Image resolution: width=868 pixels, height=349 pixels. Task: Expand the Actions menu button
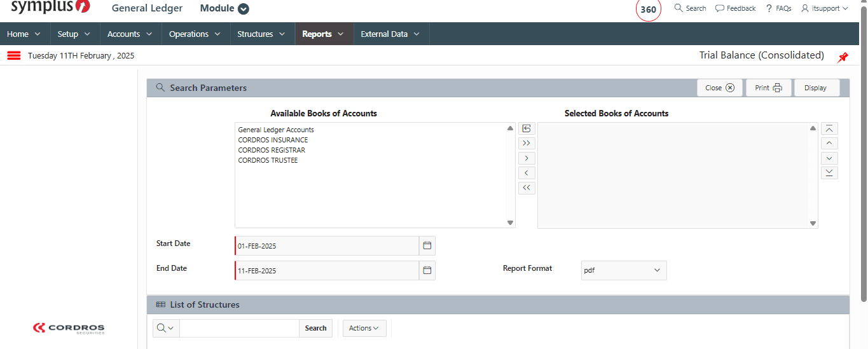364,328
